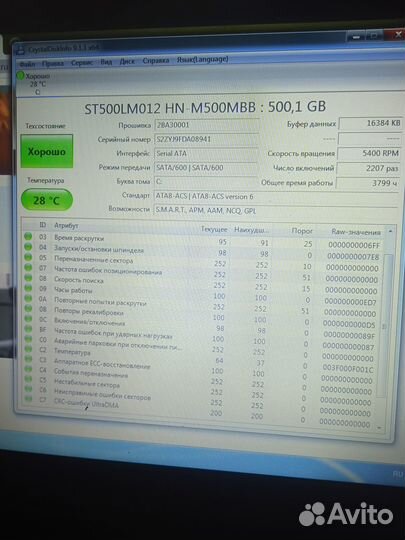Image resolution: width=405 pixels, height=540 pixels.
Task: Click the Возможности field S.M.A.R.T., APM, AAM
Action: coord(276,210)
